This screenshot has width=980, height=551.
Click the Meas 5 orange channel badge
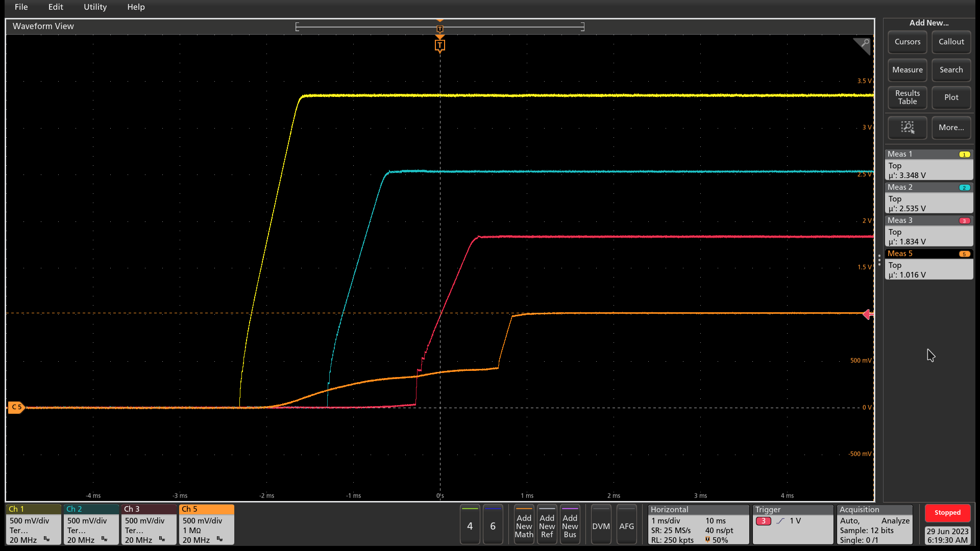(x=964, y=254)
